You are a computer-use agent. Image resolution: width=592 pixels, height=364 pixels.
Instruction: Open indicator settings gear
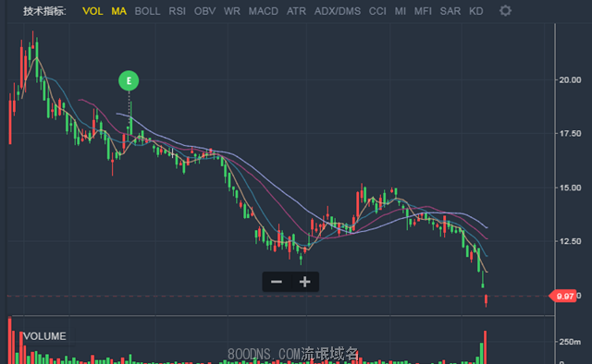(506, 10)
